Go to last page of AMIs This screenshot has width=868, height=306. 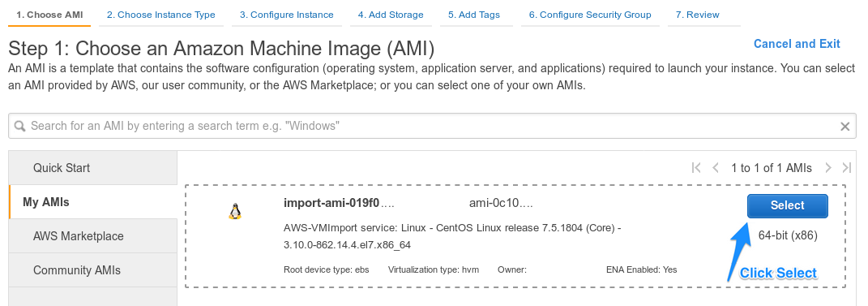[x=846, y=167]
